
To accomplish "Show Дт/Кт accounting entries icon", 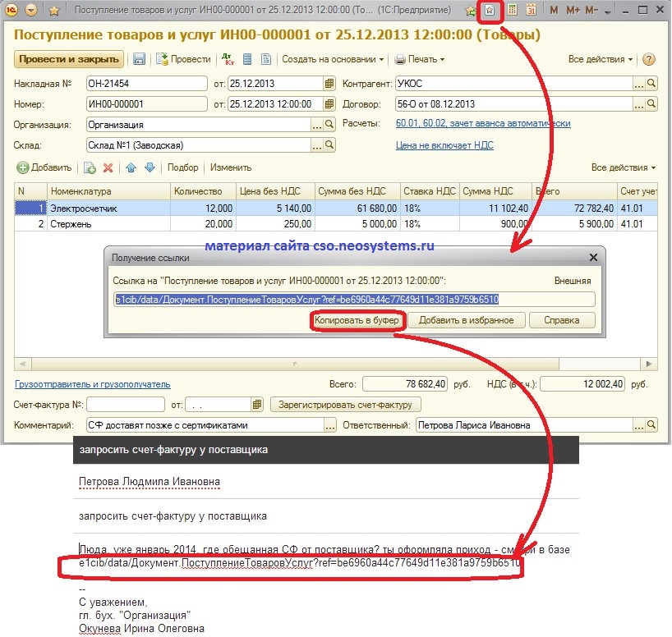I will point(228,59).
